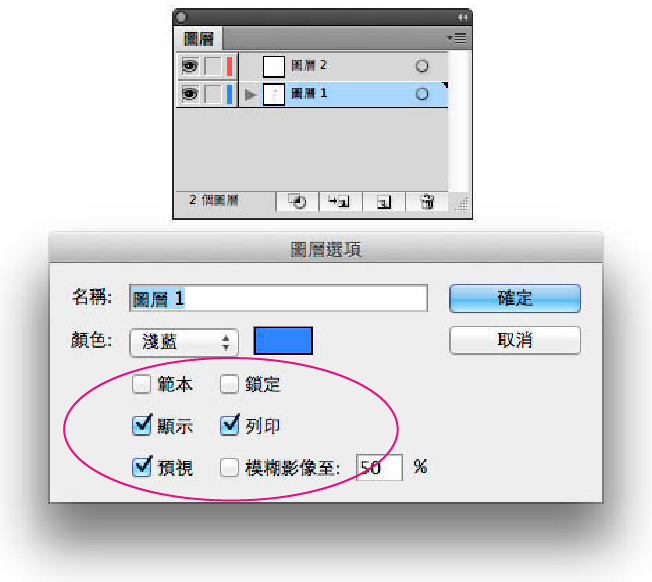The height and width of the screenshot is (582, 652).
Task: Enable the 模糊影像至 checkbox
Action: [x=229, y=467]
